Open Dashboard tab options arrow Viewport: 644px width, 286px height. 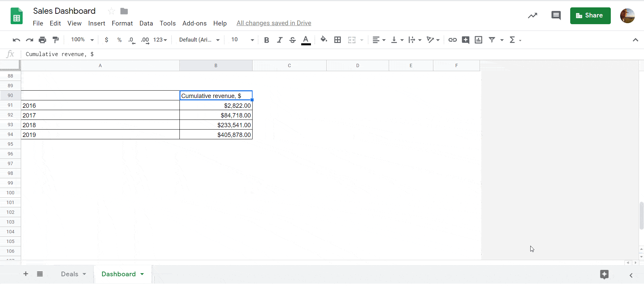coord(142,274)
